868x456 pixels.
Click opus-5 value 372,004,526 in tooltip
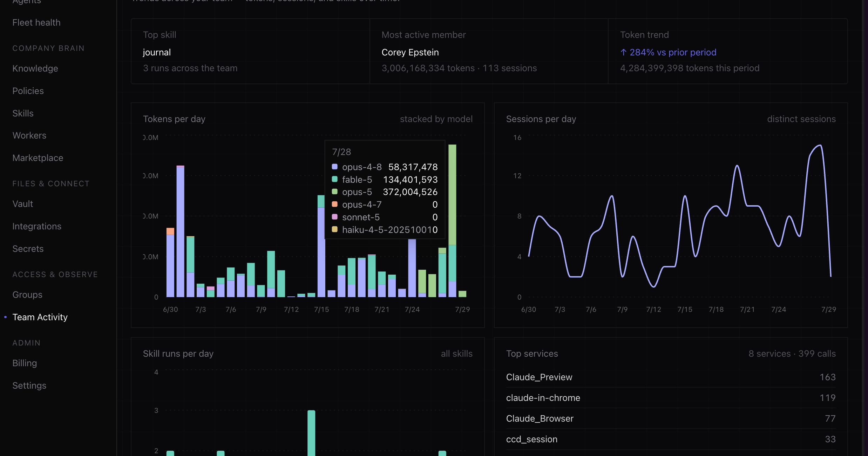pyautogui.click(x=410, y=192)
